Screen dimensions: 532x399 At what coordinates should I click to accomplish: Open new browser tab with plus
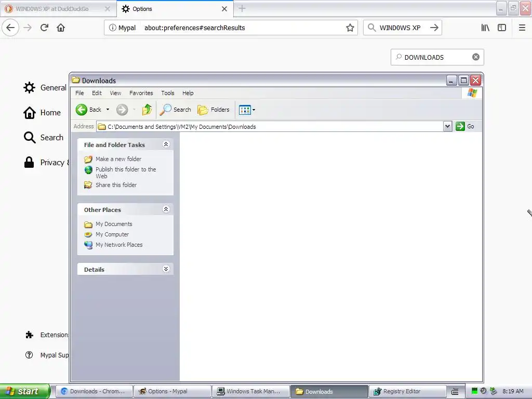click(242, 8)
